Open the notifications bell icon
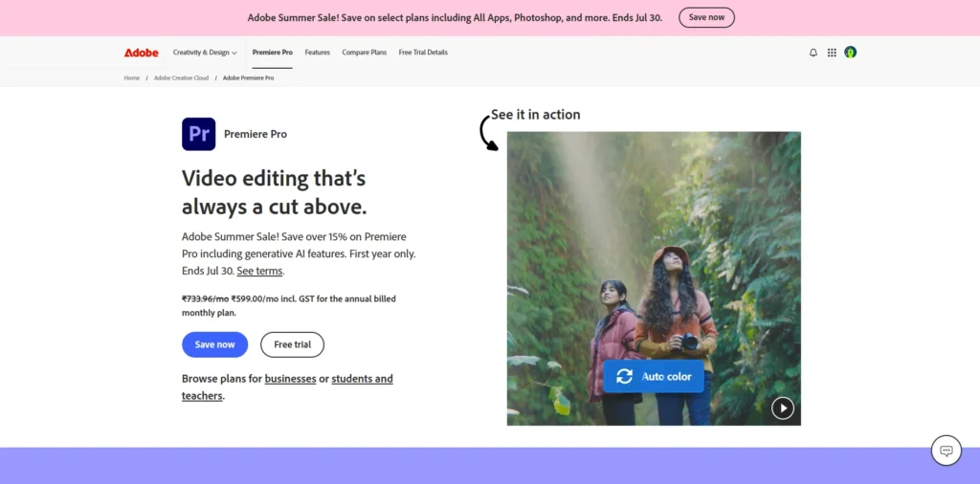This screenshot has height=484, width=980. [813, 53]
